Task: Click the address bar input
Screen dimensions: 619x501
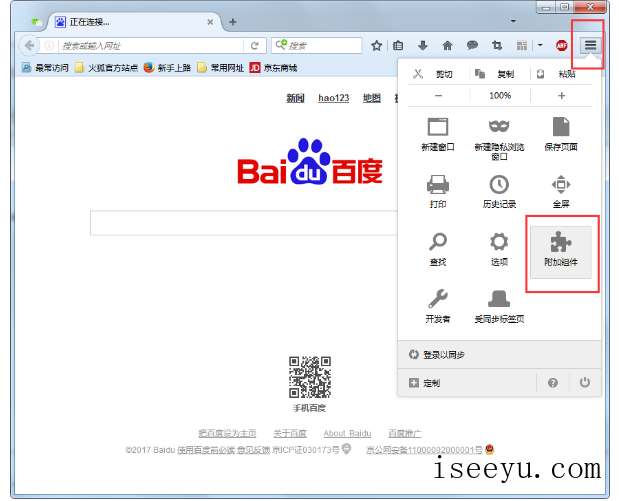Action: (x=152, y=45)
